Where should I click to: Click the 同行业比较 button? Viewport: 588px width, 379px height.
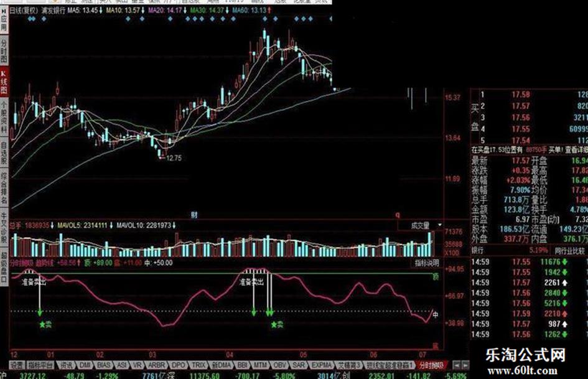569,250
